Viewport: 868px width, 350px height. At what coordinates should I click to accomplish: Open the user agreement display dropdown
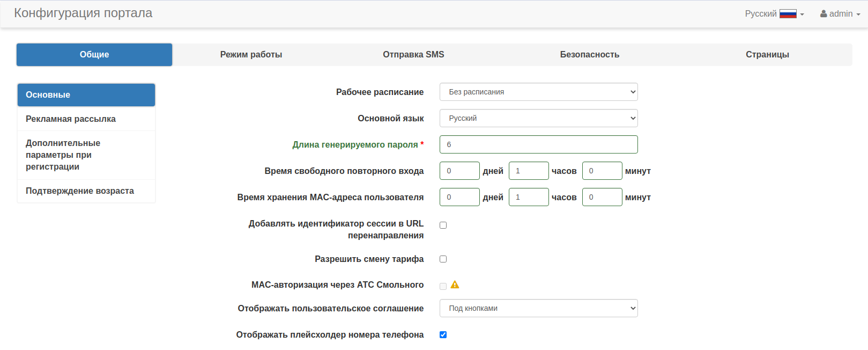click(x=538, y=308)
